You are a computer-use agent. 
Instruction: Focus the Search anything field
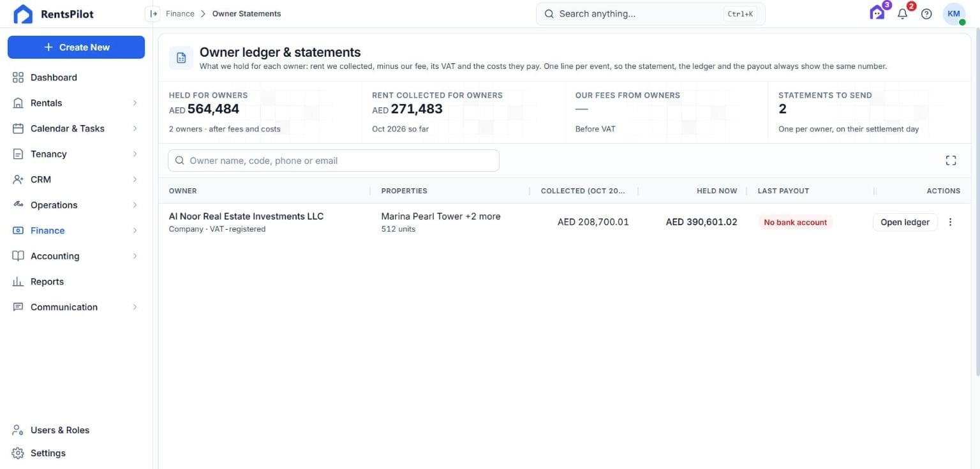[x=650, y=14]
